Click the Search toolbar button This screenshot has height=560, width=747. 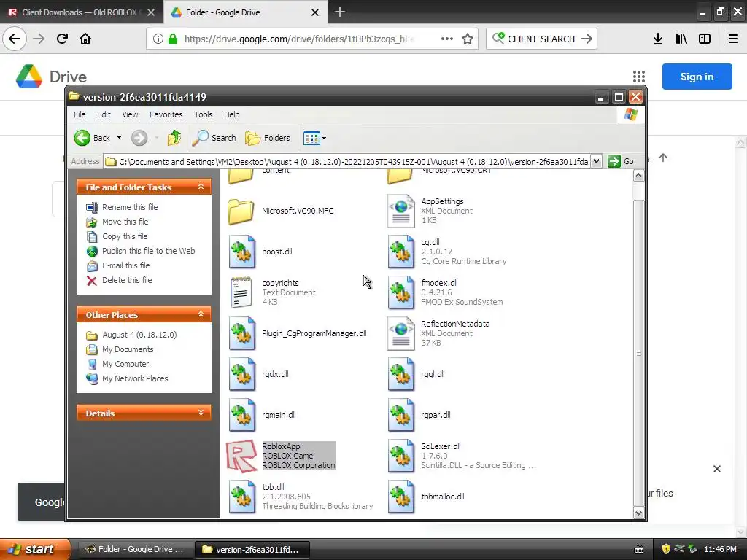(214, 138)
